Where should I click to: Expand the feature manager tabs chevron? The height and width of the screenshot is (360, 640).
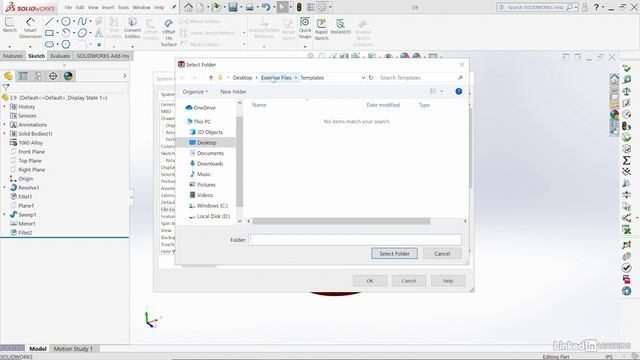(124, 76)
